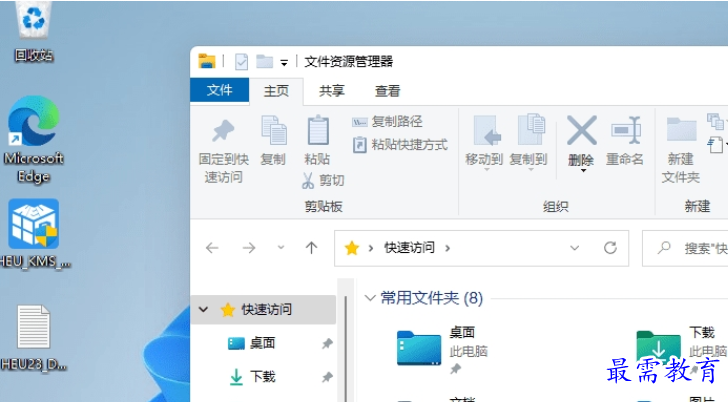Collapse the 常用文件夹 (8) group
The height and width of the screenshot is (402, 728).
point(370,298)
